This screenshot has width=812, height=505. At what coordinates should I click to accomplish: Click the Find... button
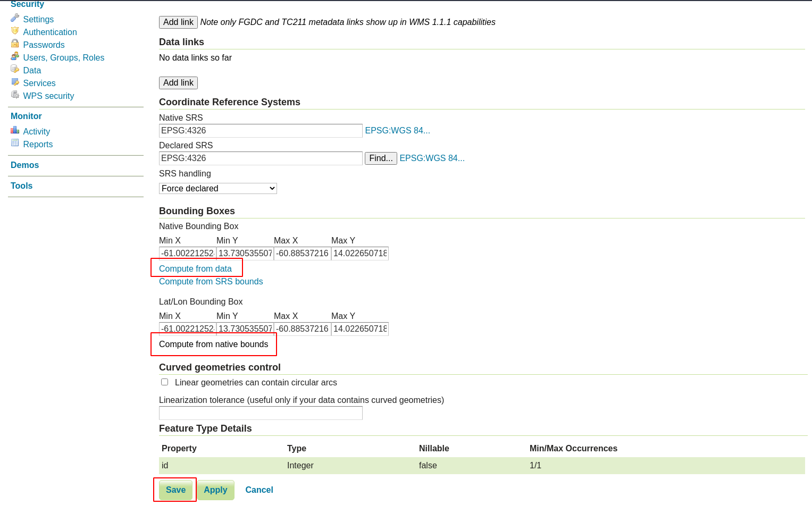pos(381,158)
